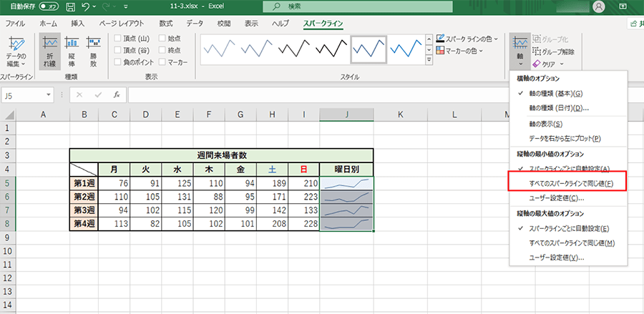Expand the sparkline style gallery more button
Viewport: 644px width, 314px height.
(428, 62)
